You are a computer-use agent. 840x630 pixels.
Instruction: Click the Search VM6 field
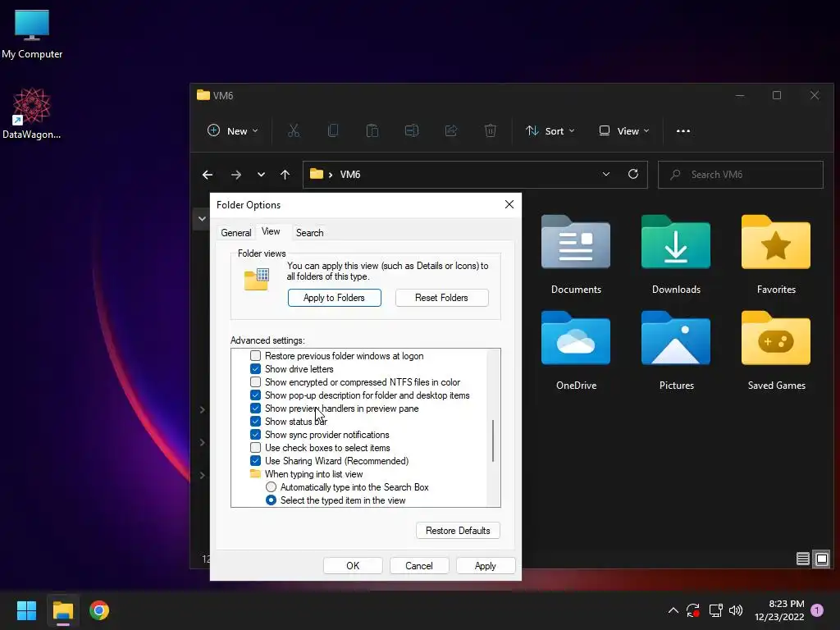[741, 175]
